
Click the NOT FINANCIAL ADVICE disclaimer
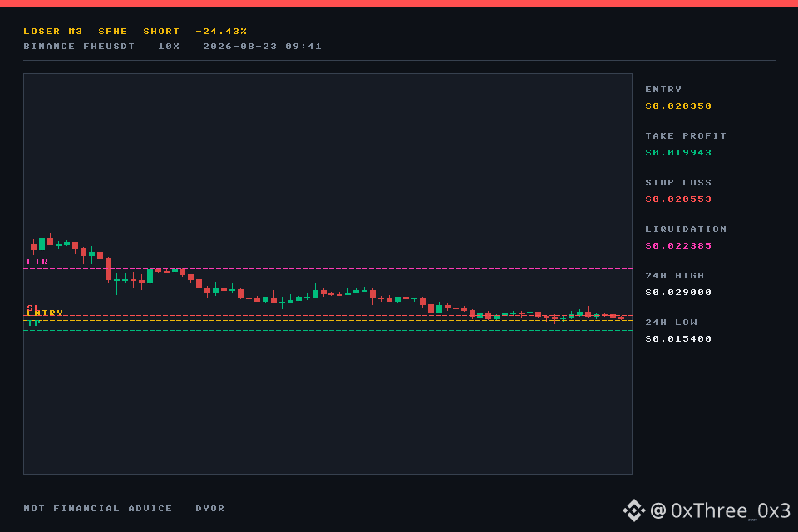[x=98, y=508]
